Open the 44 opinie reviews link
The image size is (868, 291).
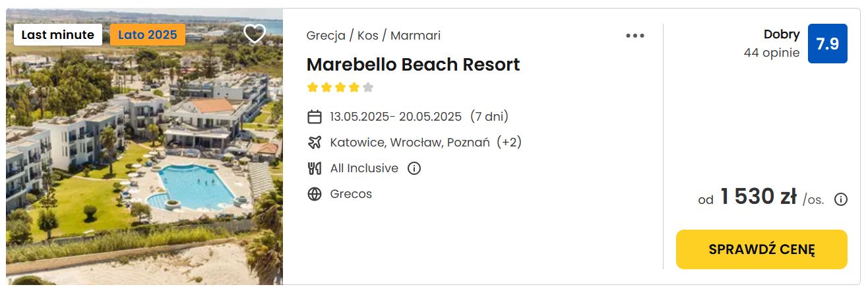pos(772,53)
